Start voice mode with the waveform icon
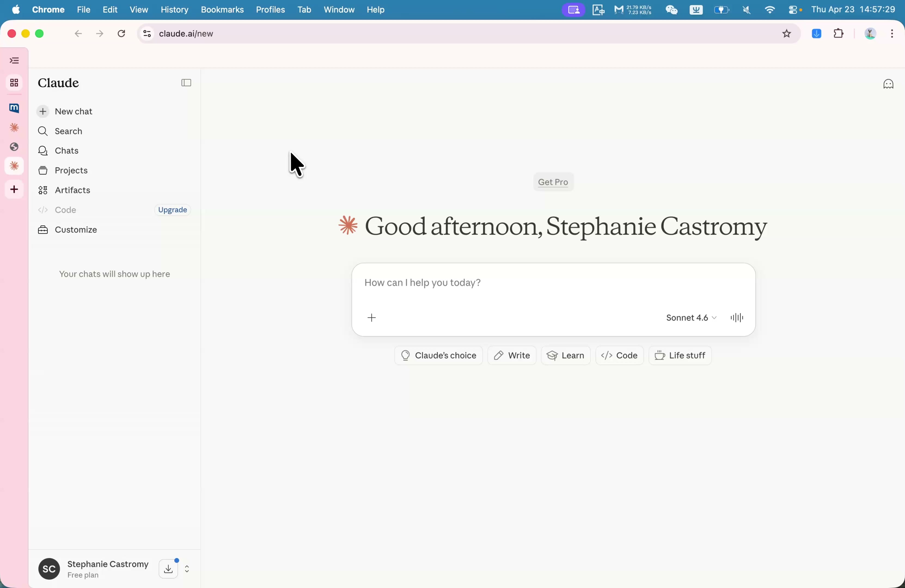Screen dimensions: 905x588 (737, 318)
